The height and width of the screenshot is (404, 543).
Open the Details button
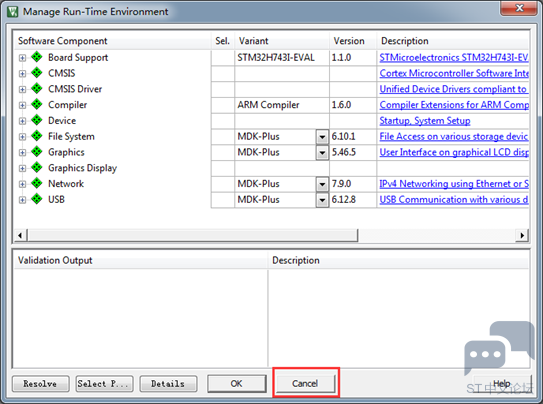168,384
